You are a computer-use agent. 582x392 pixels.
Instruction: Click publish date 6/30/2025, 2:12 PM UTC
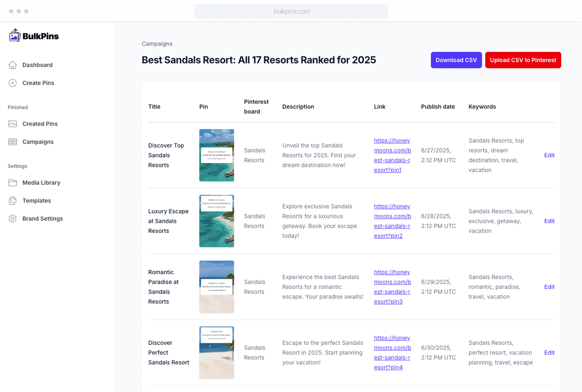click(x=438, y=353)
